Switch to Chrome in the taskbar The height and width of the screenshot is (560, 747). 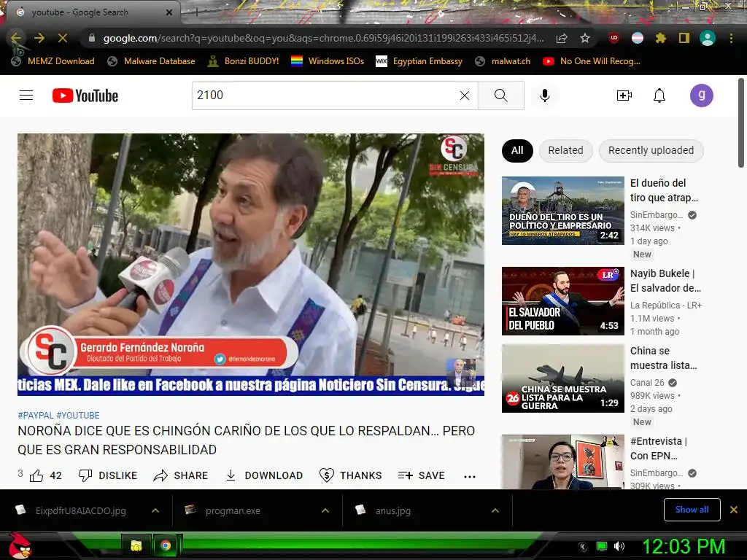[x=166, y=545]
